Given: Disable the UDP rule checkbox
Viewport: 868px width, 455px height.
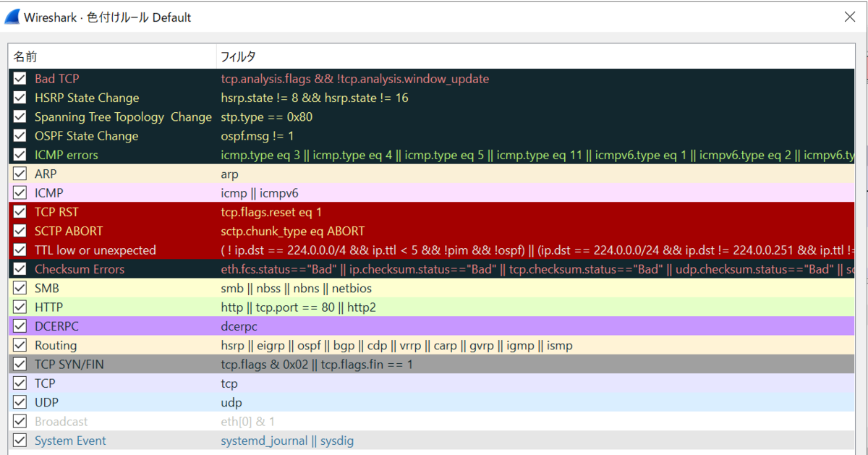Looking at the screenshot, I should pos(20,403).
